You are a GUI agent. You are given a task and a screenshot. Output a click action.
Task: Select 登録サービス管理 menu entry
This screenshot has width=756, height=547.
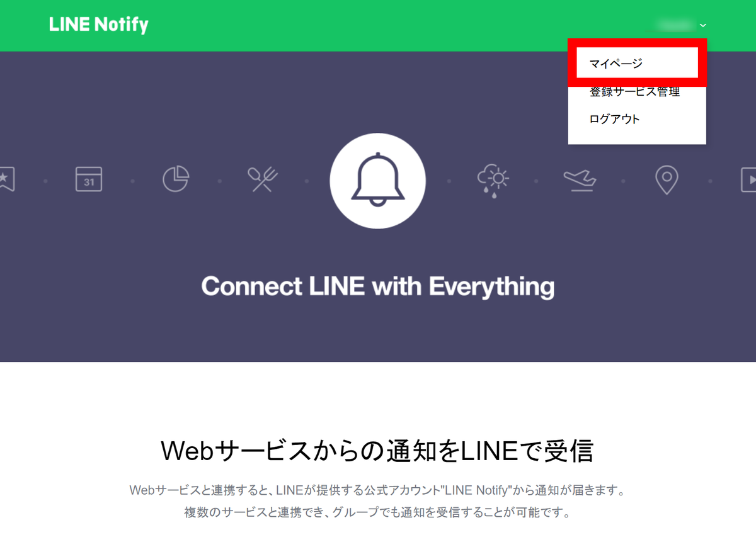(634, 92)
